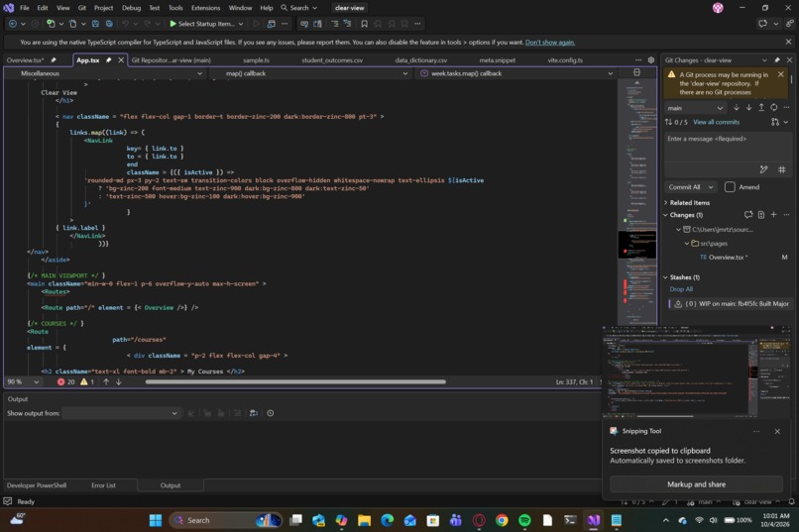
Task: Toggle pin on the Git Changes panel
Action: 776,60
